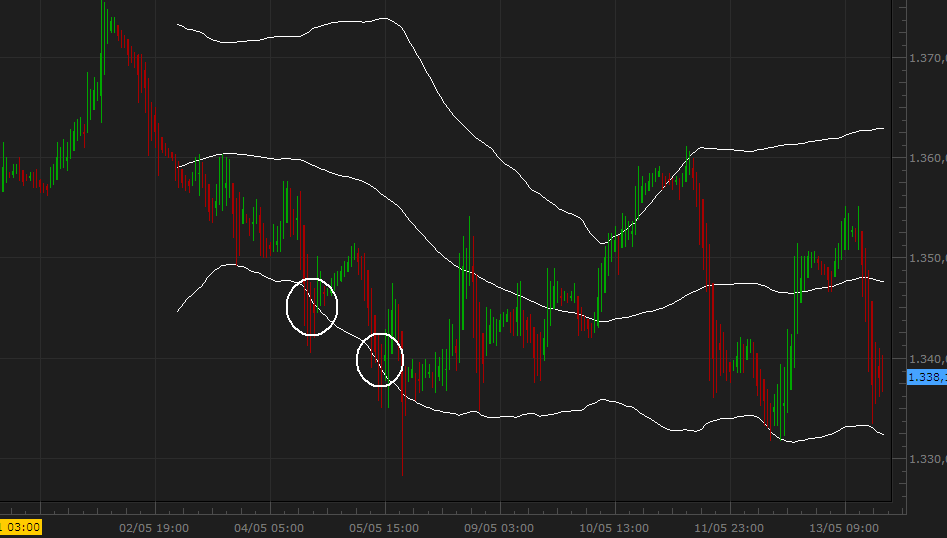Click the blue 1.338 current price tag
This screenshot has height=538, width=947.
coord(927,377)
